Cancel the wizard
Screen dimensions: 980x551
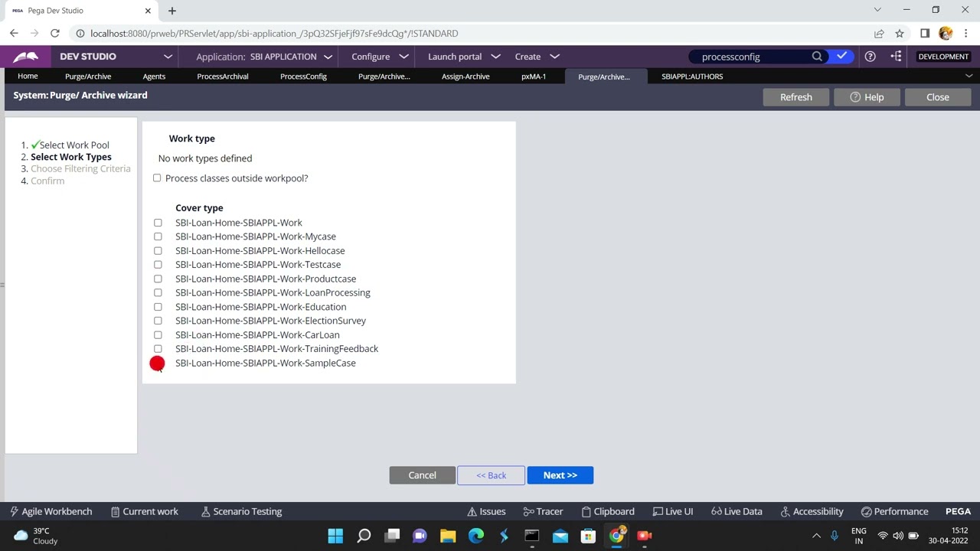(x=422, y=475)
